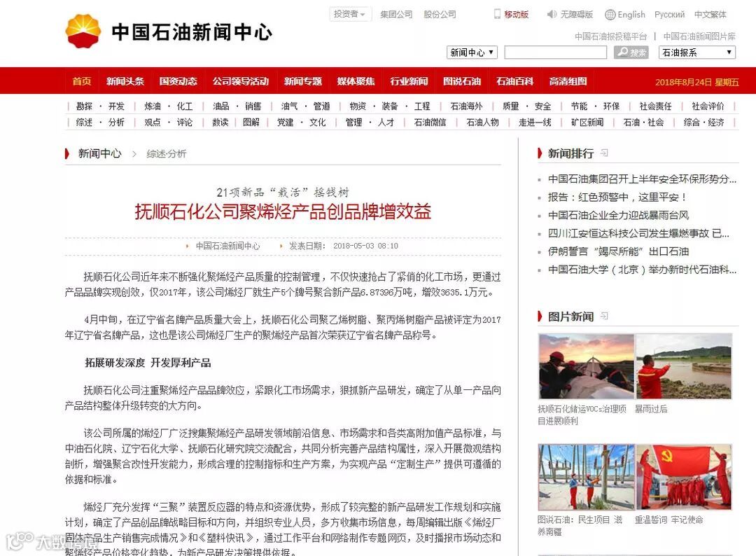Open the 质量·安全 category

point(526,106)
